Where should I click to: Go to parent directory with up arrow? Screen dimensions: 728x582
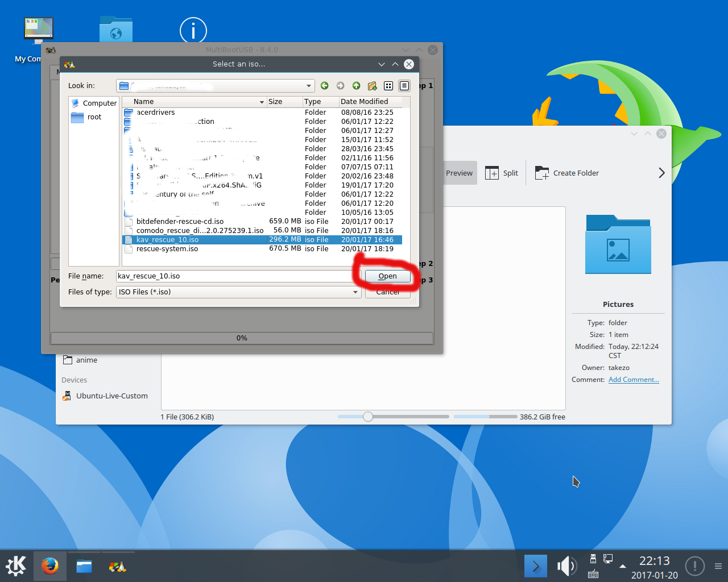[356, 86]
